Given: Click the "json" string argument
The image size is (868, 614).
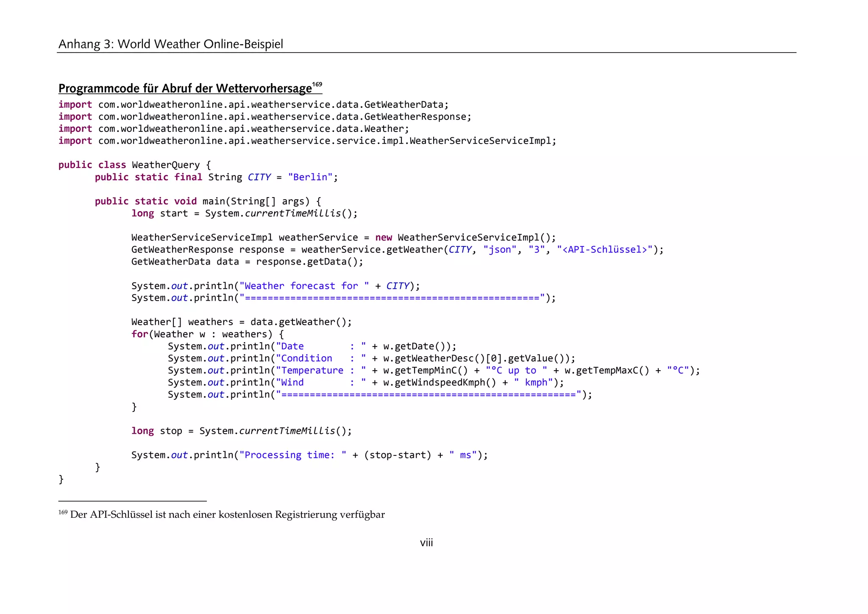Looking at the screenshot, I should [499, 250].
